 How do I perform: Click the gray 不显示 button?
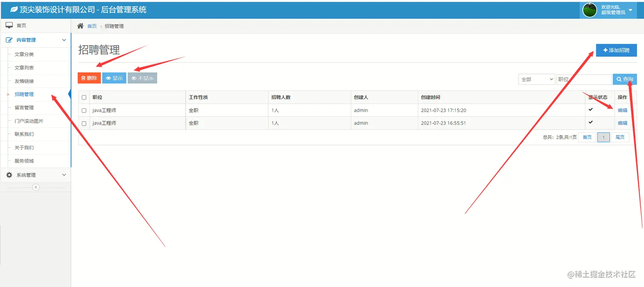(x=143, y=78)
